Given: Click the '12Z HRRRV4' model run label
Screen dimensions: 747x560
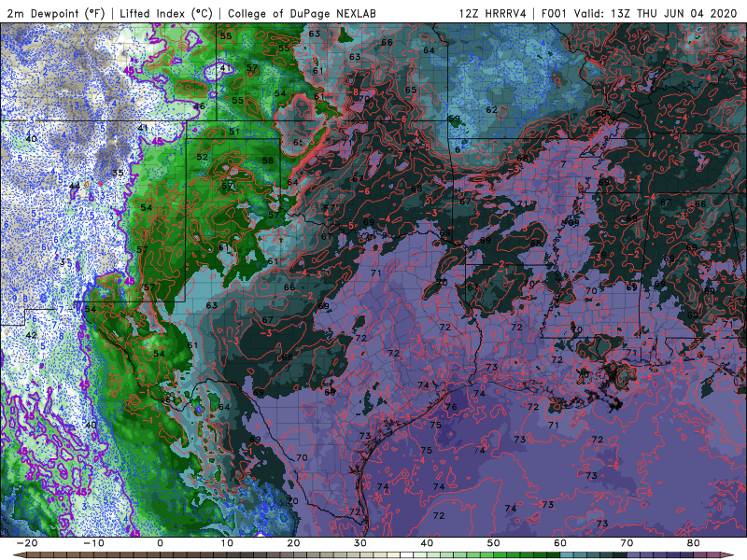Looking at the screenshot, I should tap(493, 14).
